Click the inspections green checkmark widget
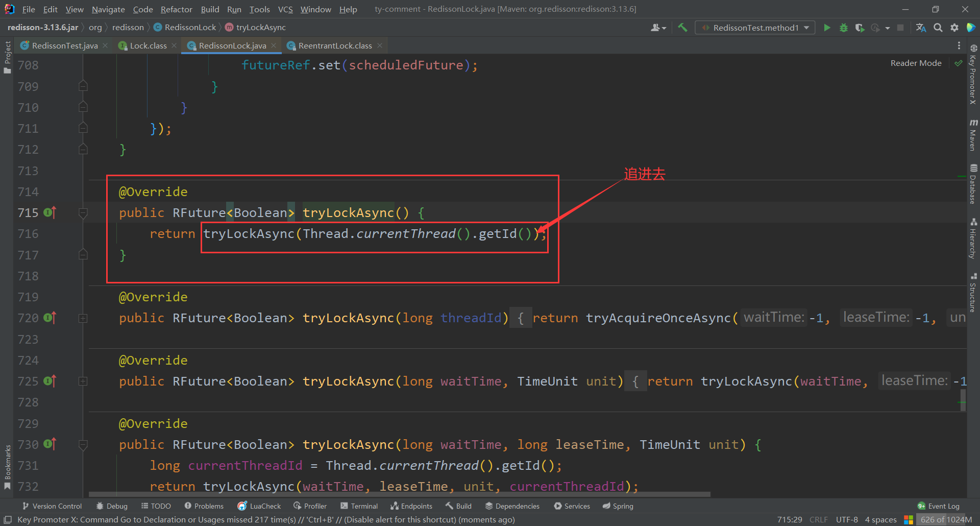This screenshot has height=526, width=980. click(x=959, y=63)
